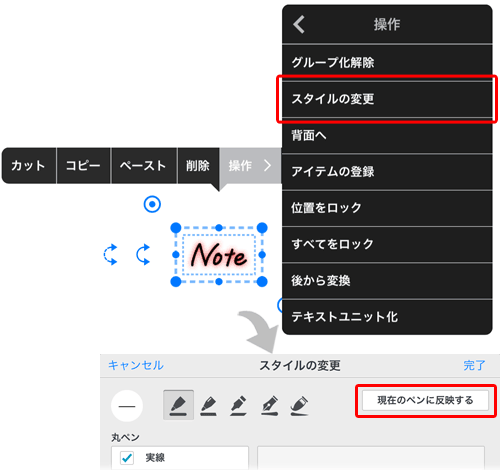This screenshot has height=470, width=500.
Task: Click the handwritten Note object
Action: [219, 255]
